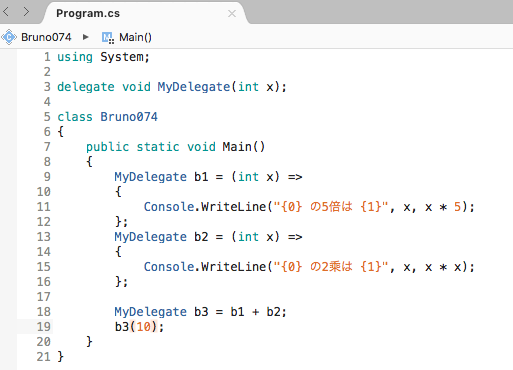The height and width of the screenshot is (370, 513).
Task: Open the Bruno074 breadcrumb selector
Action: tap(46, 37)
